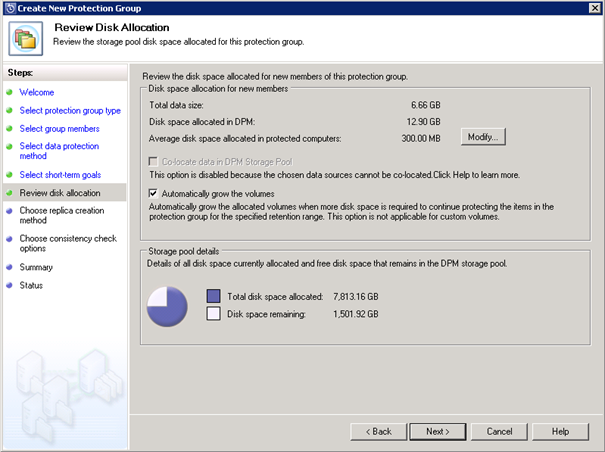Click the green bullet beside Select protection group type
This screenshot has width=605, height=452.
(9, 110)
